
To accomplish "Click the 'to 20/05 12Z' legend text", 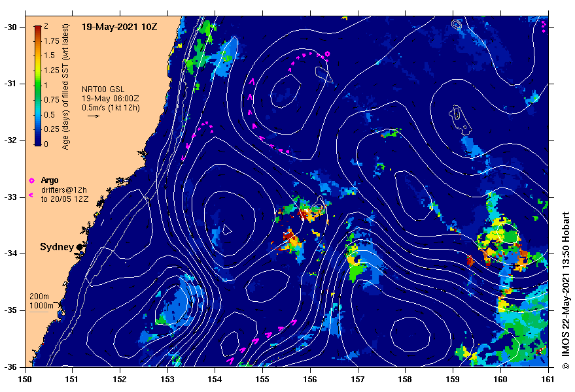I will click(65, 199).
